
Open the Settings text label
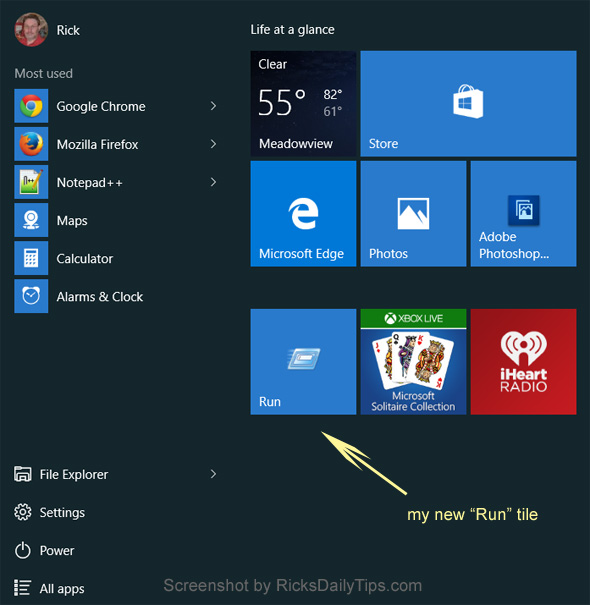62,513
